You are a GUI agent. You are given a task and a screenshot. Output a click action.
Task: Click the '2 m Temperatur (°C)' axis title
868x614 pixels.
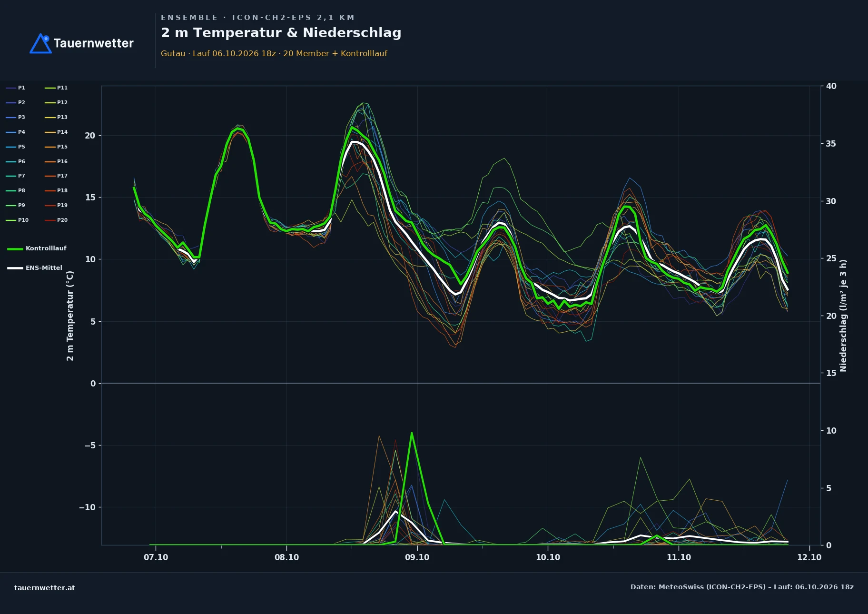coord(70,316)
